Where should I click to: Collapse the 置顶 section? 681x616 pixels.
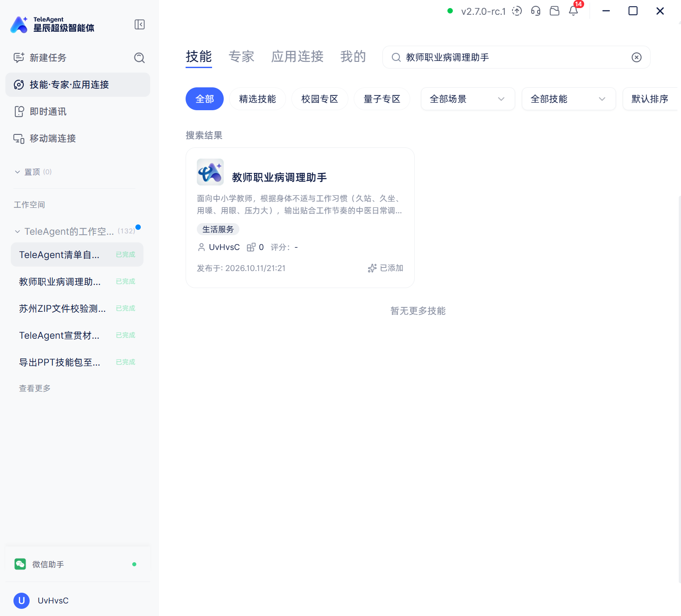17,172
